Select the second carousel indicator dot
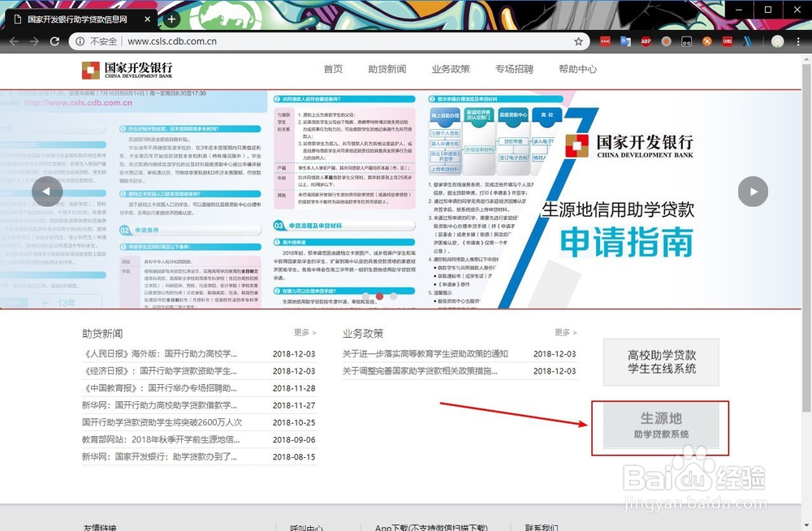The image size is (812, 531). 379,297
